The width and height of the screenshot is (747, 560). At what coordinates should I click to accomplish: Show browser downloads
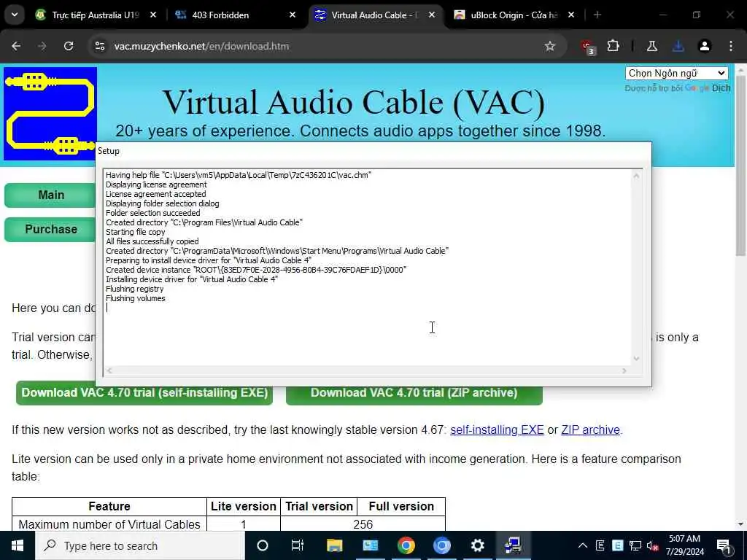(678, 46)
